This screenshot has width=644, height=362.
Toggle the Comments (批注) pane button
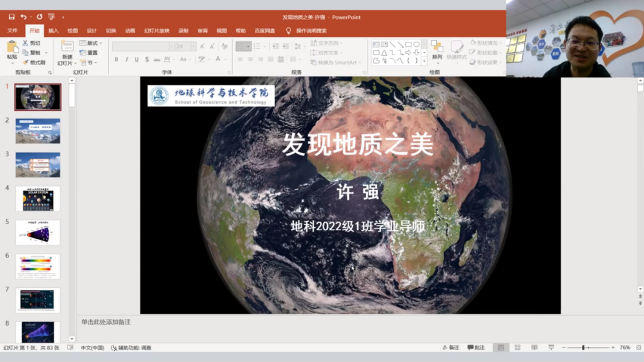(x=476, y=348)
